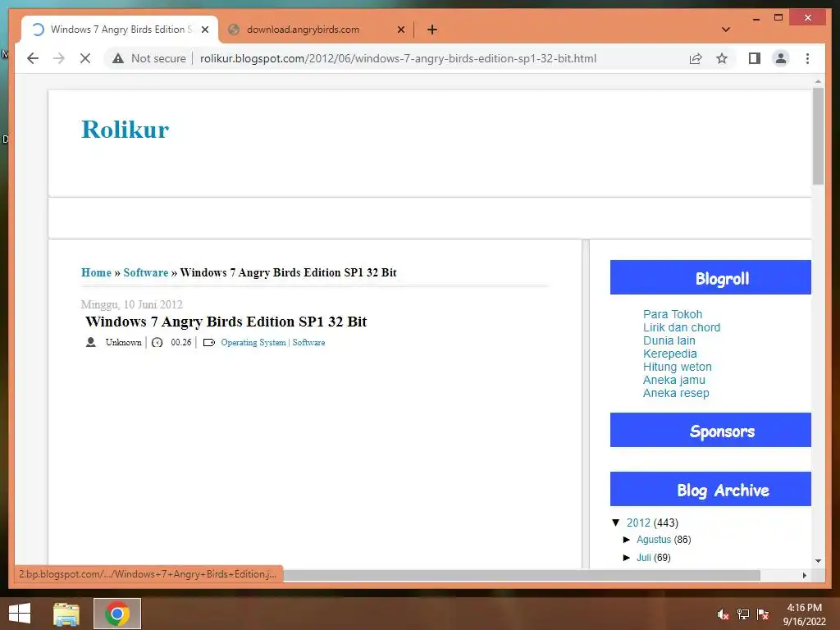This screenshot has width=840, height=630.
Task: Open the 2012 archive link
Action: coord(638,523)
